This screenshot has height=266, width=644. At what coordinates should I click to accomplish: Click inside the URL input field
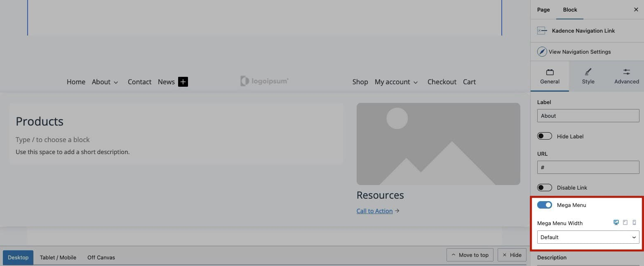(588, 167)
